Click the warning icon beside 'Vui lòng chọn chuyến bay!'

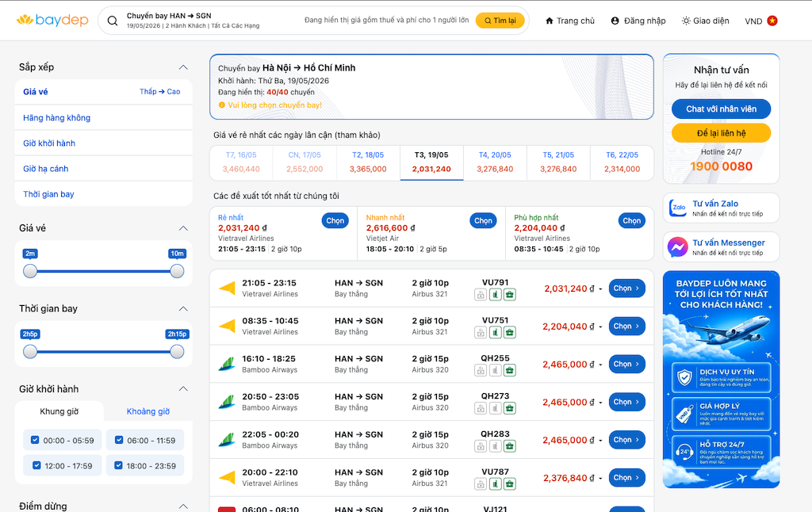click(222, 105)
